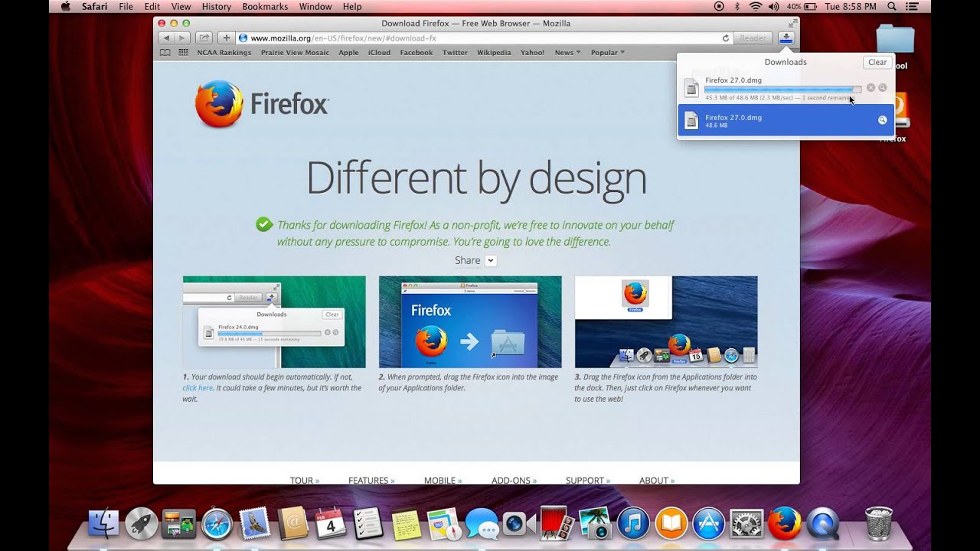Image resolution: width=980 pixels, height=551 pixels.
Task: Reveal the downloading Firefox 27.0.dmg in Finder
Action: point(883,88)
